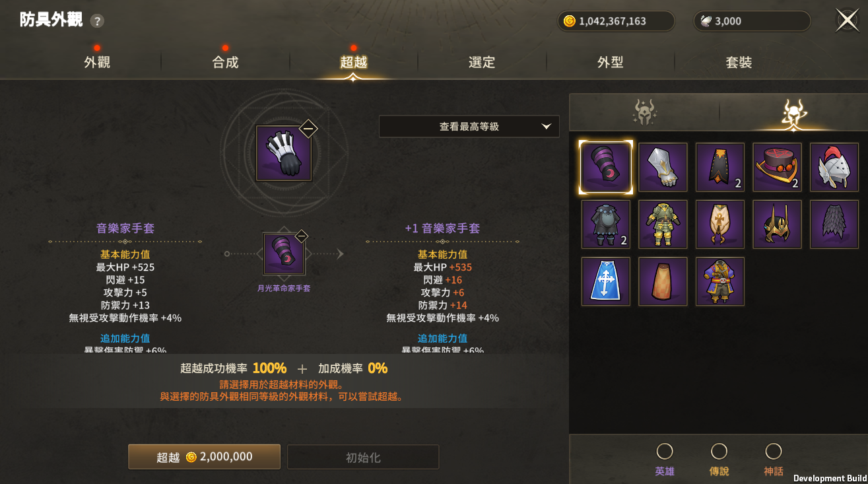The image size is (868, 484).
Task: Open the 查看最高等級 dropdown
Action: click(x=469, y=127)
